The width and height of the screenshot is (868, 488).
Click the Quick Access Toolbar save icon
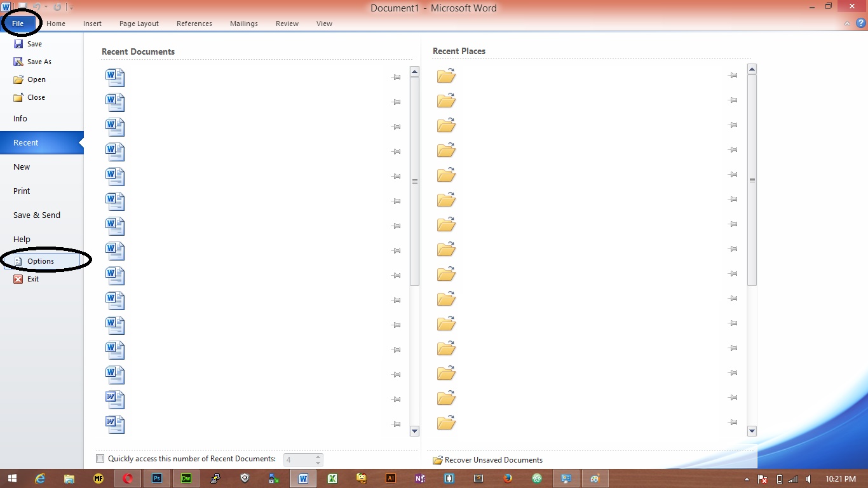(x=22, y=7)
